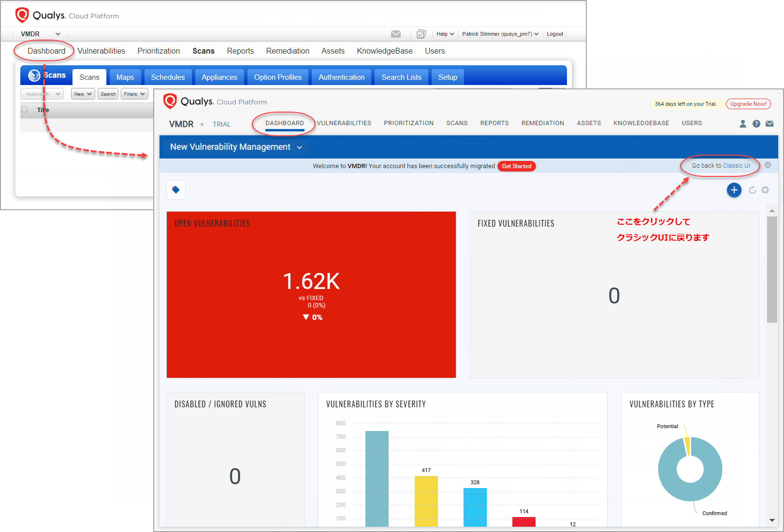The image size is (784, 532).
Task: Select USERS in new VMDR navigation
Action: coord(692,123)
